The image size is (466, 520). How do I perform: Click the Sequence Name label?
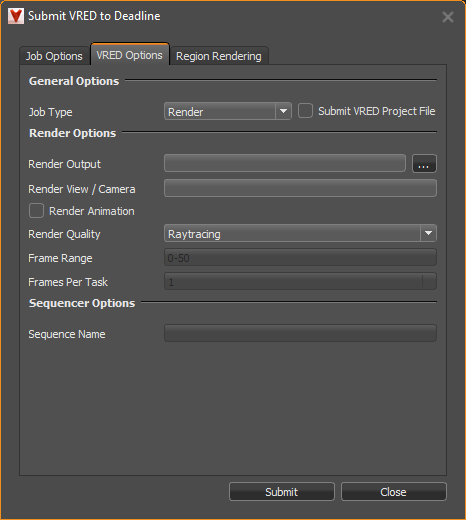pyautogui.click(x=67, y=334)
